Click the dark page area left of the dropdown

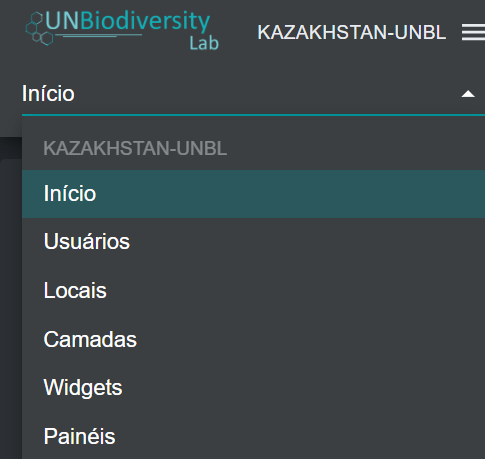click(x=11, y=300)
